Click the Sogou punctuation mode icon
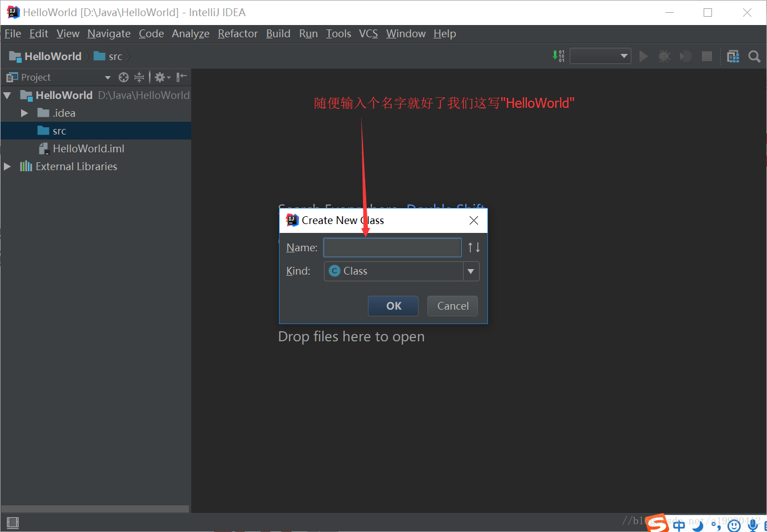The image size is (767, 532). (716, 525)
